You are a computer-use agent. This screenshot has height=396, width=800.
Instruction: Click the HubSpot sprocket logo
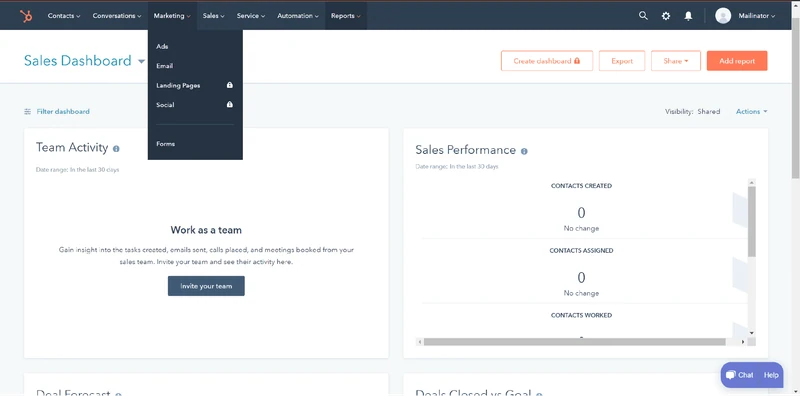[26, 16]
